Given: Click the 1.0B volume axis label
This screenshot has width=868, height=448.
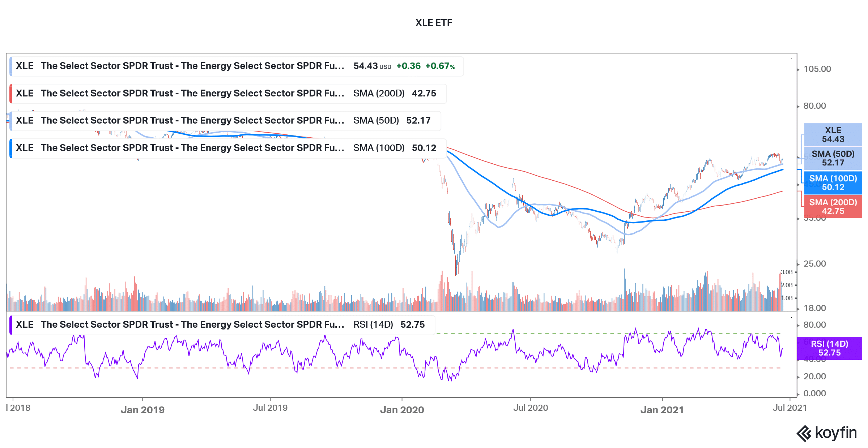Looking at the screenshot, I should click(x=787, y=298).
